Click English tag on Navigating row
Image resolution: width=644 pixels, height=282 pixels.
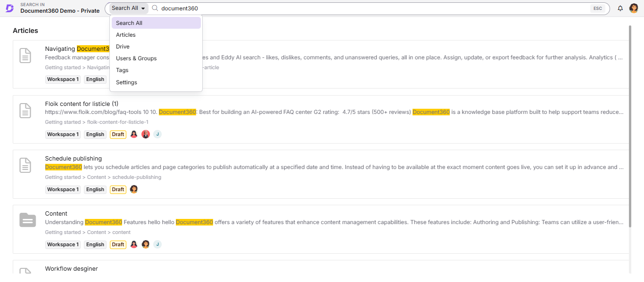tap(95, 79)
